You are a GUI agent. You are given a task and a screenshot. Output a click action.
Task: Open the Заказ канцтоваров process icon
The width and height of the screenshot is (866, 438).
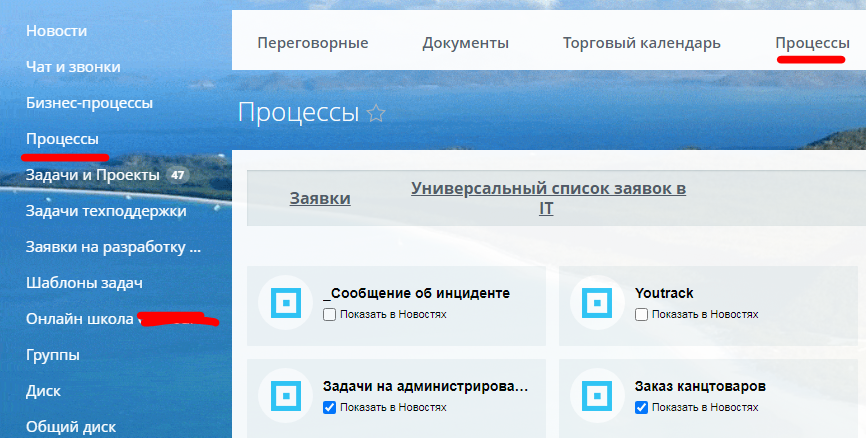[597, 395]
